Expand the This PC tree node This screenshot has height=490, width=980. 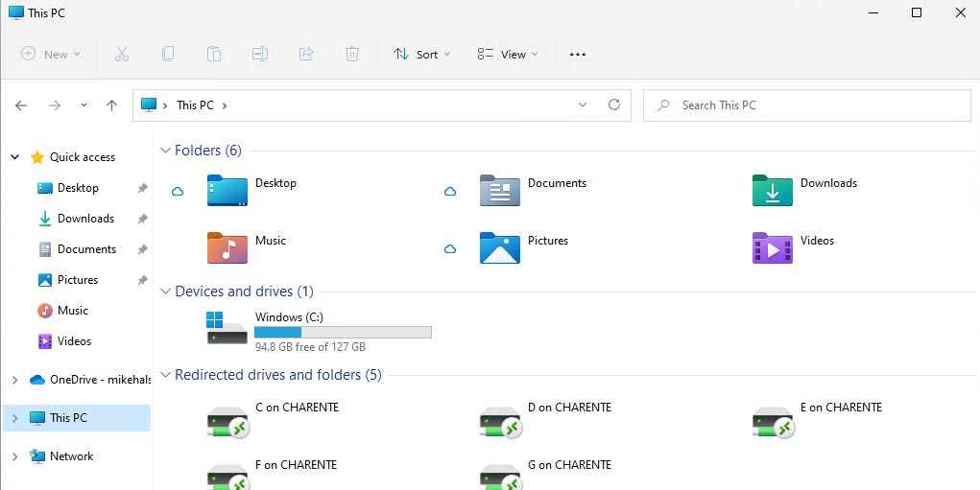pos(15,418)
